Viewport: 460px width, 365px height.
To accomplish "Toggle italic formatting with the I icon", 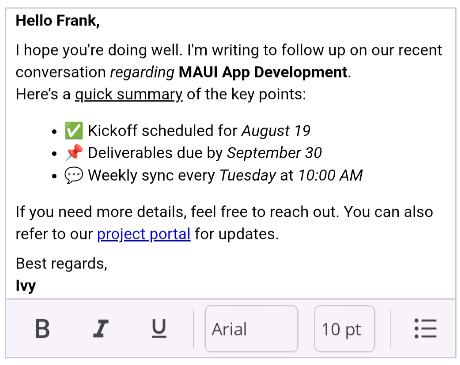I will 101,329.
